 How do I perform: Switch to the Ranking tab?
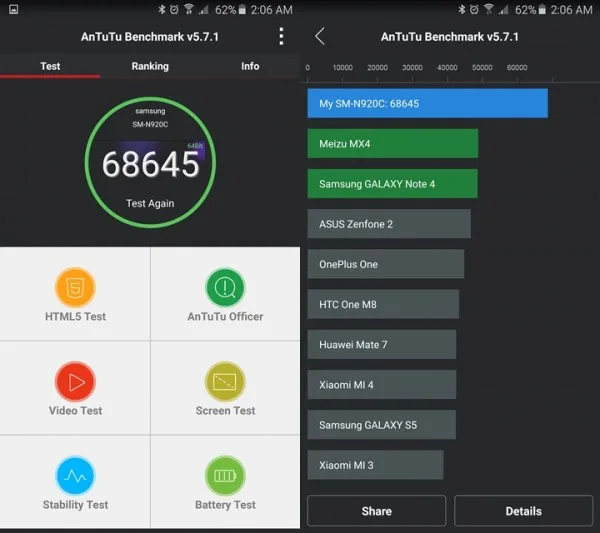[150, 66]
